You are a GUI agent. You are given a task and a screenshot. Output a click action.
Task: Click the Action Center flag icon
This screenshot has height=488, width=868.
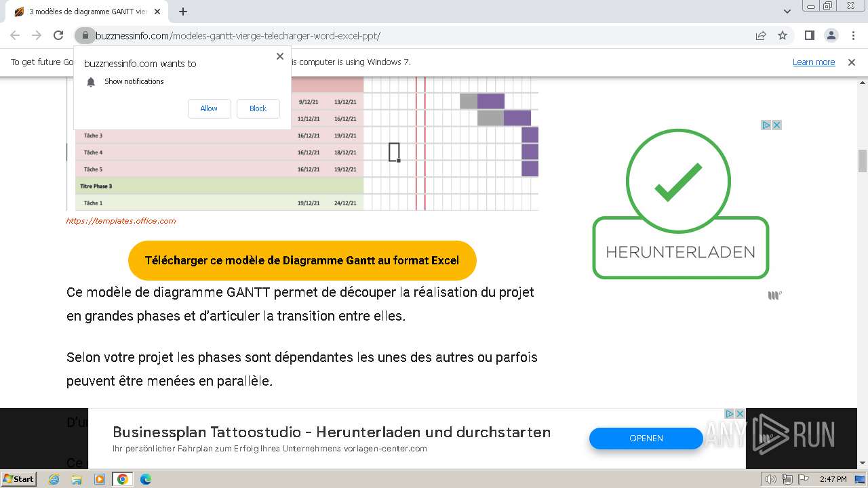(803, 479)
